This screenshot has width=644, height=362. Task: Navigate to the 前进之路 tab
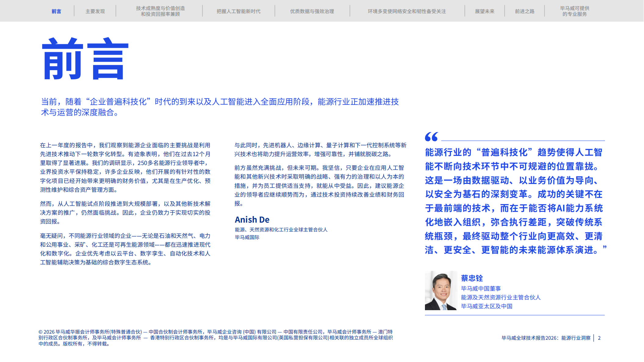pos(524,11)
